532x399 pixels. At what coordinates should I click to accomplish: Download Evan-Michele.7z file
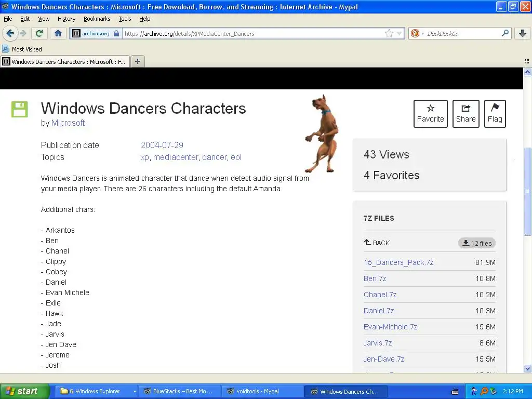390,327
